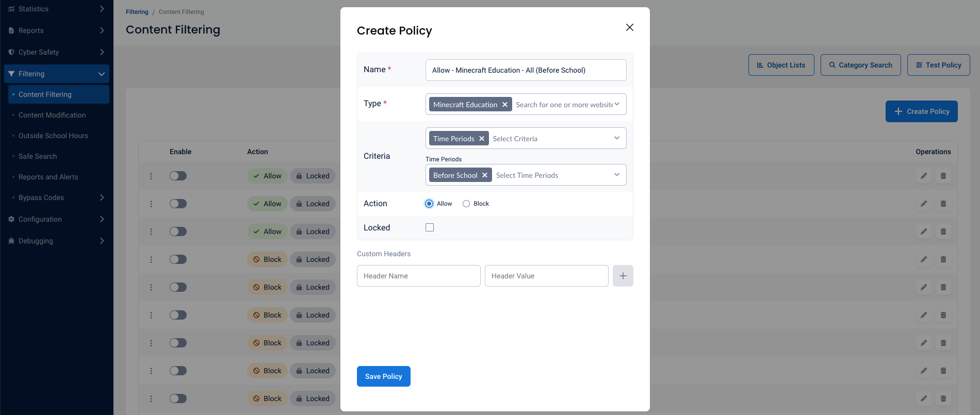Click the trash icon in first policy row

point(943,176)
